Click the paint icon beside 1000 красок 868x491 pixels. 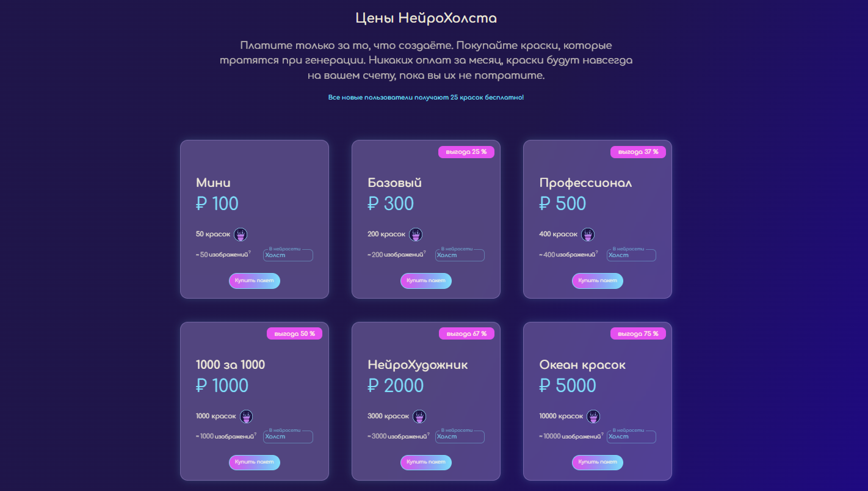click(x=246, y=416)
